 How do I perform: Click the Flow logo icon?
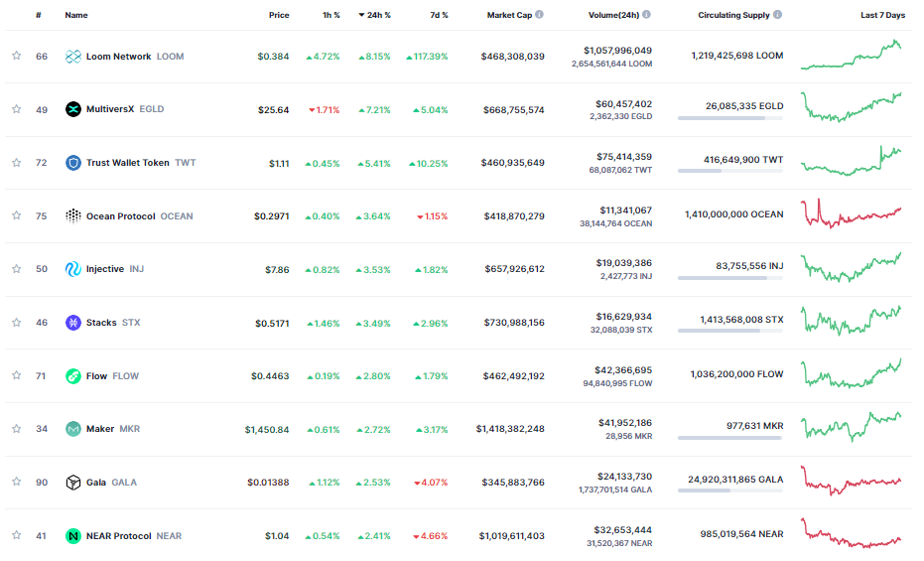click(73, 376)
